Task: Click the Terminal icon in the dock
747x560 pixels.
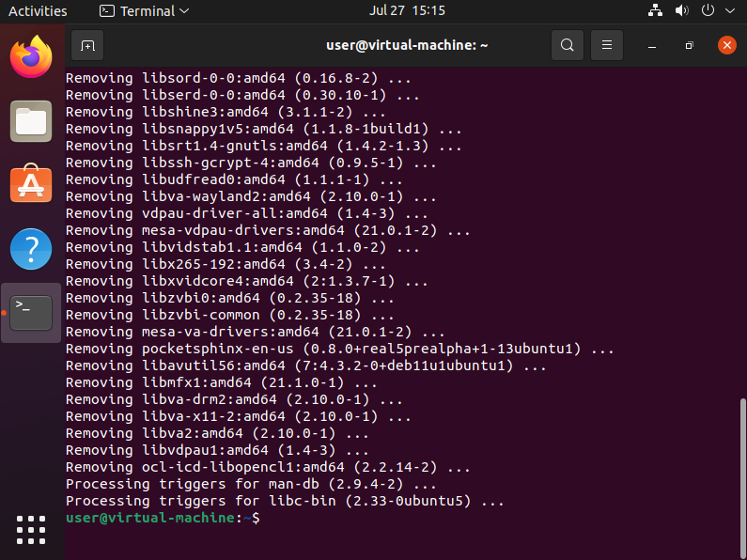Action: [x=31, y=312]
